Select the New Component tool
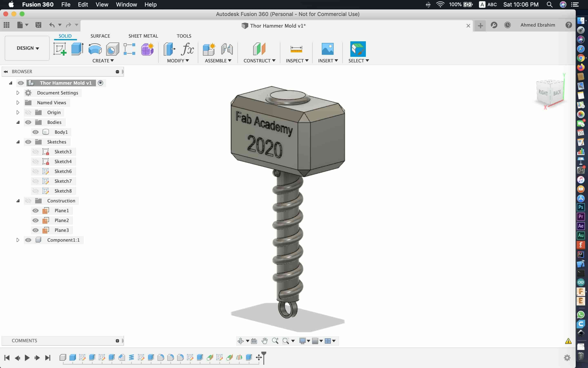The width and height of the screenshot is (588, 368). 209,49
